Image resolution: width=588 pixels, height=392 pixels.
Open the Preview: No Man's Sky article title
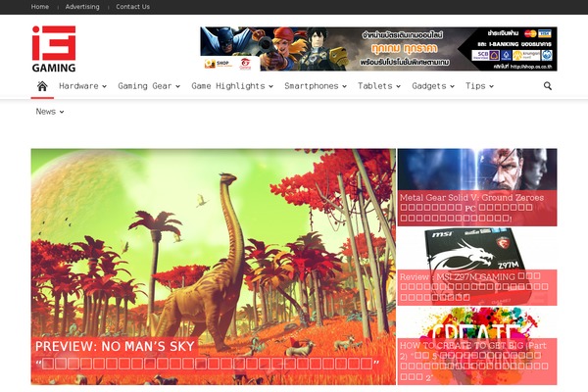click(115, 346)
